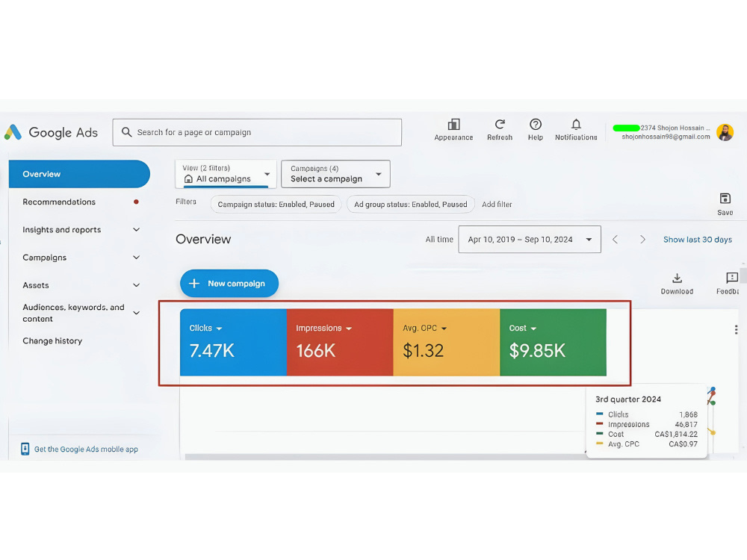
Task: Focus the search for page or campaign field
Action: (257, 132)
